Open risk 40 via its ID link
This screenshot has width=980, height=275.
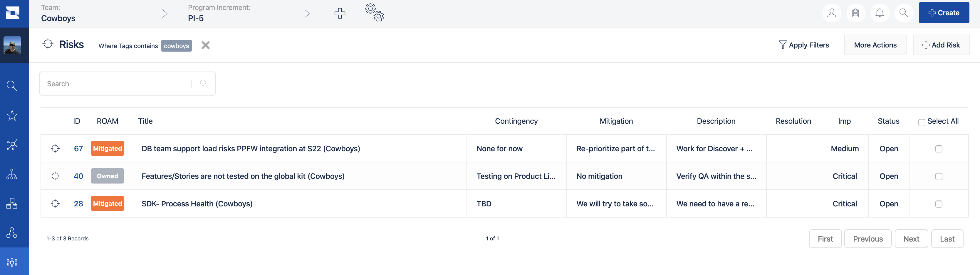point(78,176)
